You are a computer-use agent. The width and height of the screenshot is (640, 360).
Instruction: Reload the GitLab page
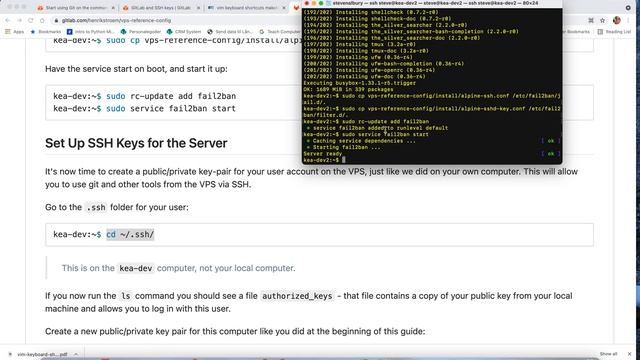[31, 20]
